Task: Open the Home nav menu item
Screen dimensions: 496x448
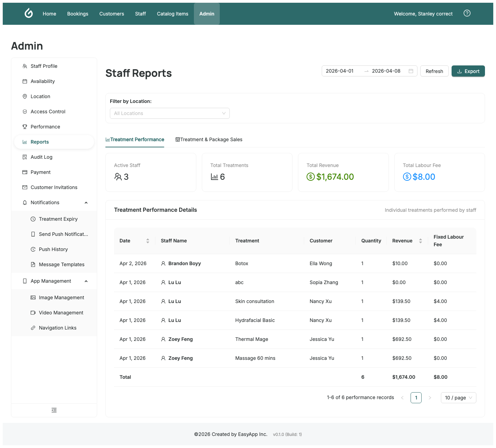Action: (49, 14)
